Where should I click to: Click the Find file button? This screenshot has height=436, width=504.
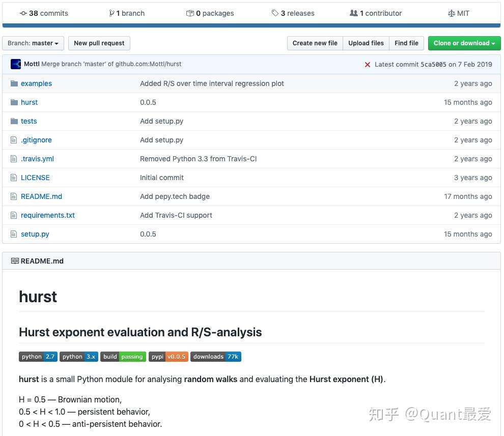406,43
